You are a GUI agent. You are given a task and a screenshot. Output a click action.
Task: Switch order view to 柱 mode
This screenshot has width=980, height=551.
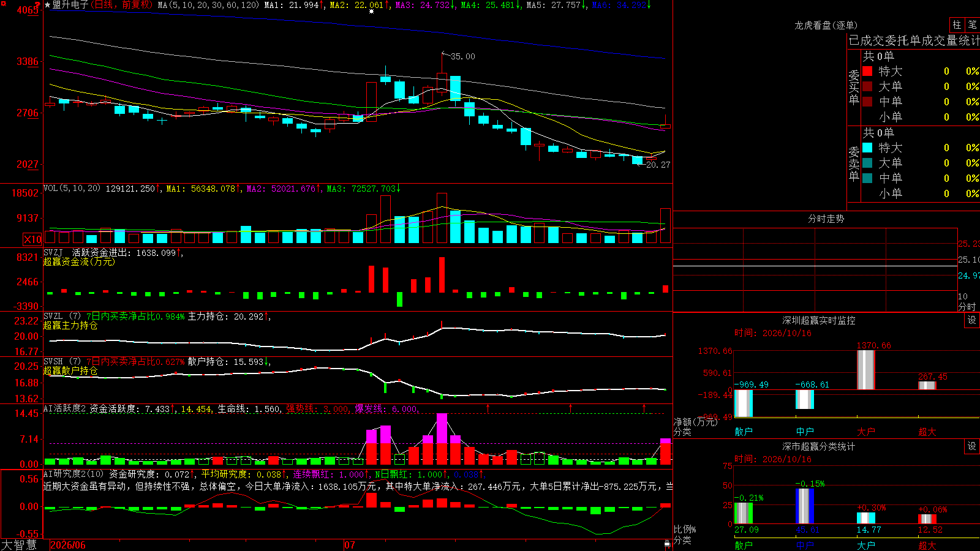tap(957, 25)
